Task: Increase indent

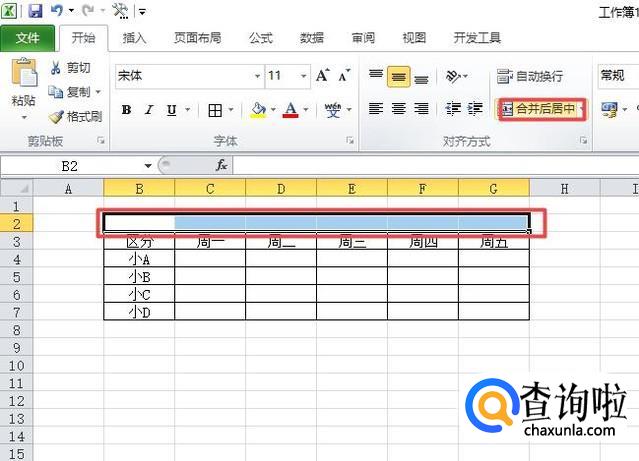Action: click(x=475, y=108)
